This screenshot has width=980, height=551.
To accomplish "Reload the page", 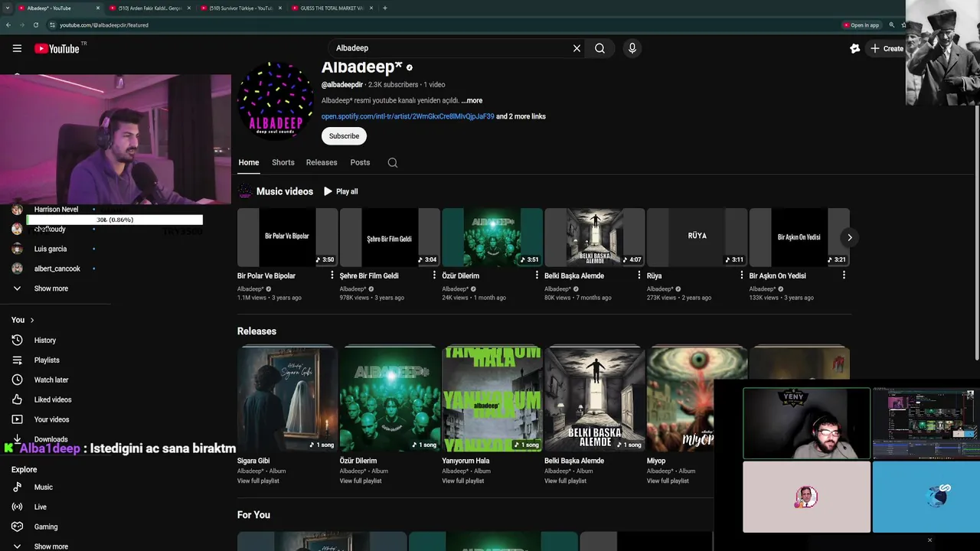I will tap(35, 25).
